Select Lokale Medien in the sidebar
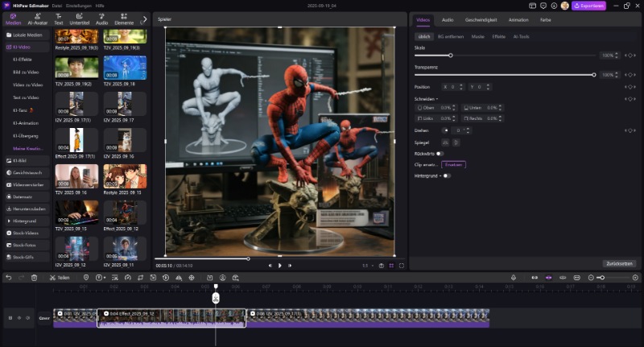The width and height of the screenshot is (644, 347). tap(27, 35)
